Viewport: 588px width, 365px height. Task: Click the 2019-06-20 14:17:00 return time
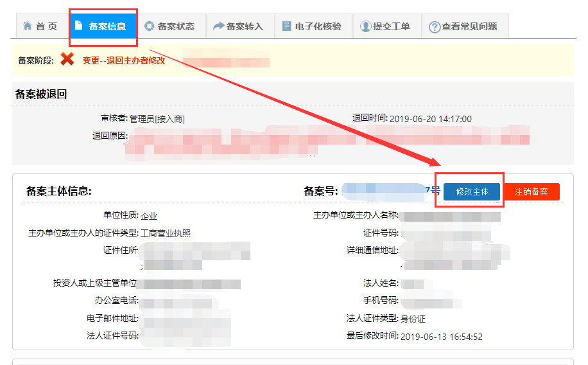coord(431,119)
